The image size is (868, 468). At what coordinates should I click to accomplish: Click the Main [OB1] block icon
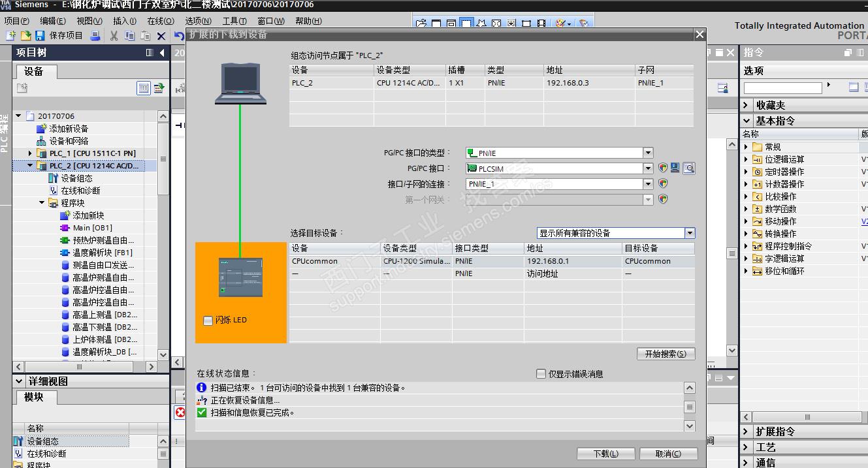(65, 228)
